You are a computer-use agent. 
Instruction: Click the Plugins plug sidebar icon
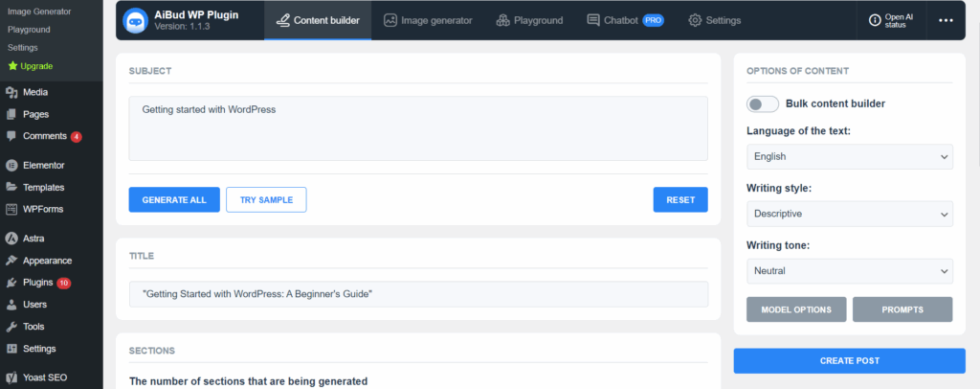pos(11,283)
